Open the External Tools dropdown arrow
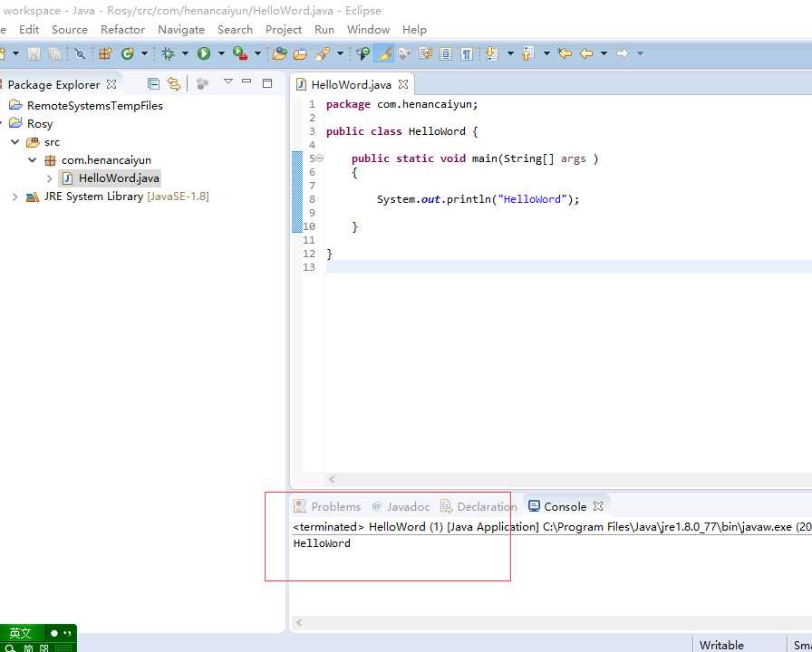 pos(257,53)
